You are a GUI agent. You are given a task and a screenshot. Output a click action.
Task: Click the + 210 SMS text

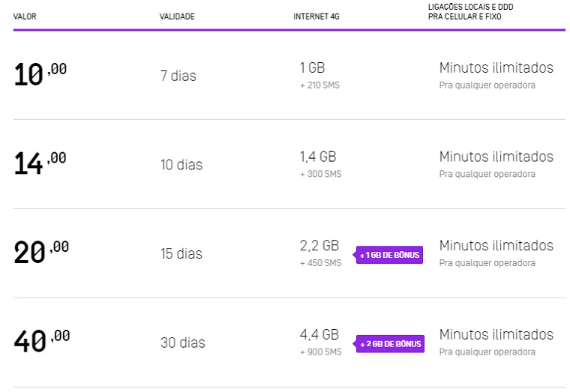click(x=319, y=85)
